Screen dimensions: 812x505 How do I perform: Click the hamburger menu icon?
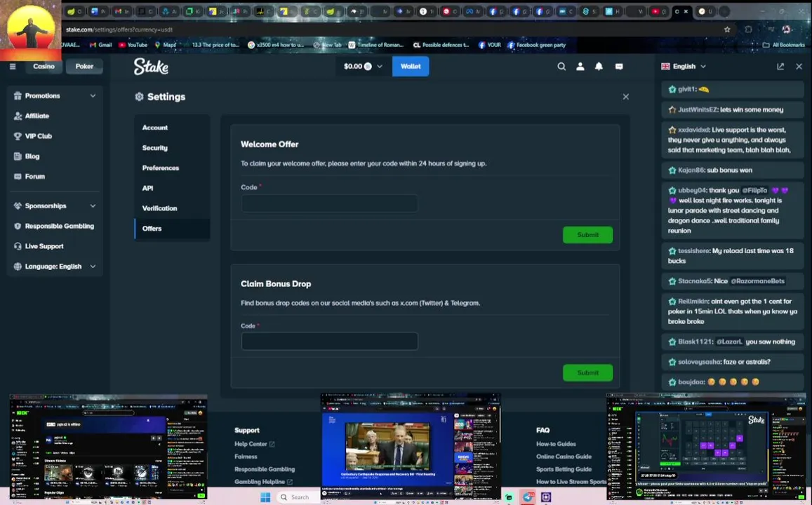[x=13, y=66]
